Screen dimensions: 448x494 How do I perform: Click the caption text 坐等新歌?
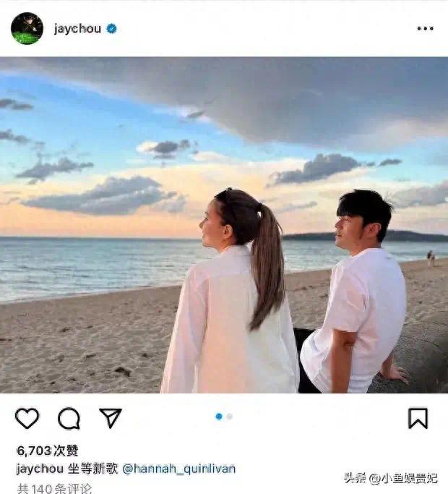click(93, 469)
